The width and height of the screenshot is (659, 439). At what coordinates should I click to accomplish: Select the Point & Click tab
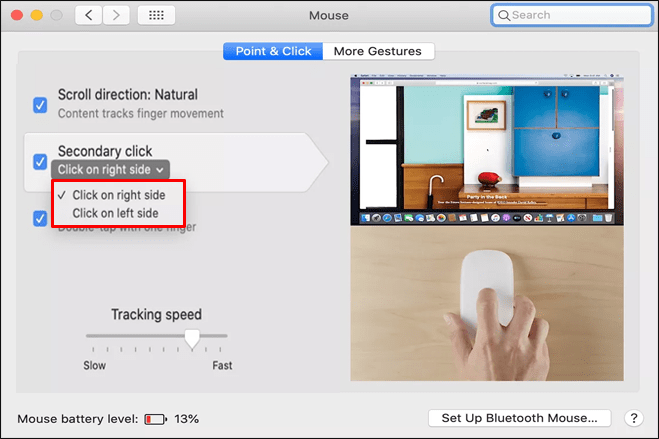(273, 51)
